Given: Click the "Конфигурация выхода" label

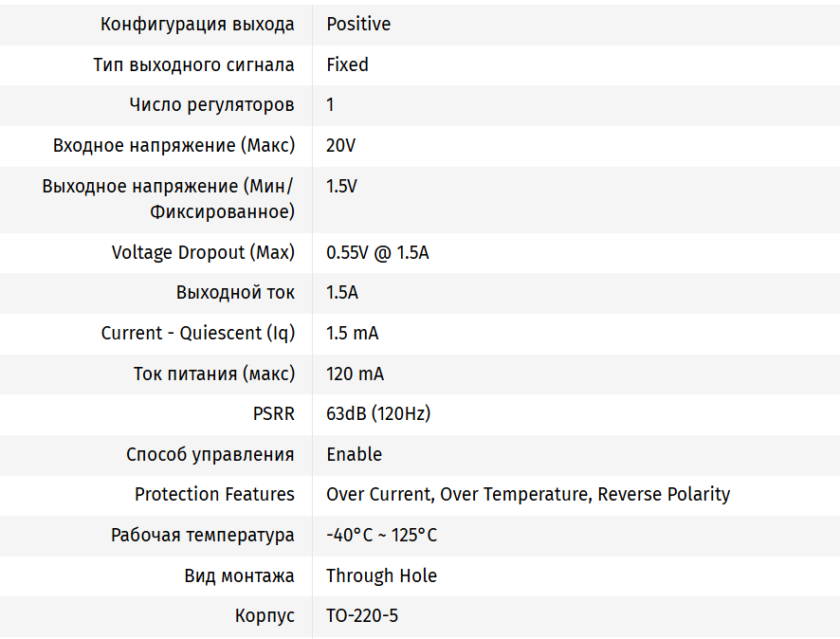Looking at the screenshot, I should point(197,25).
